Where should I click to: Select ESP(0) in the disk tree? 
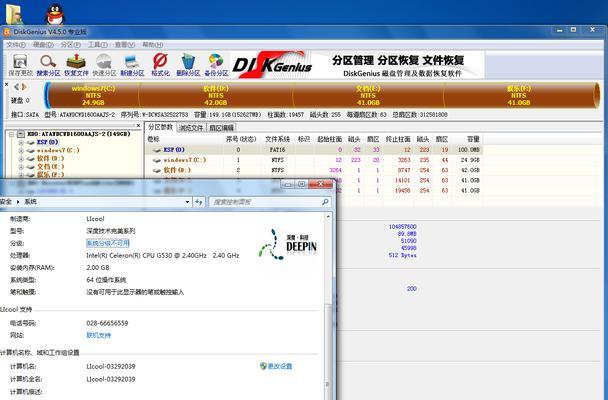pyautogui.click(x=47, y=142)
